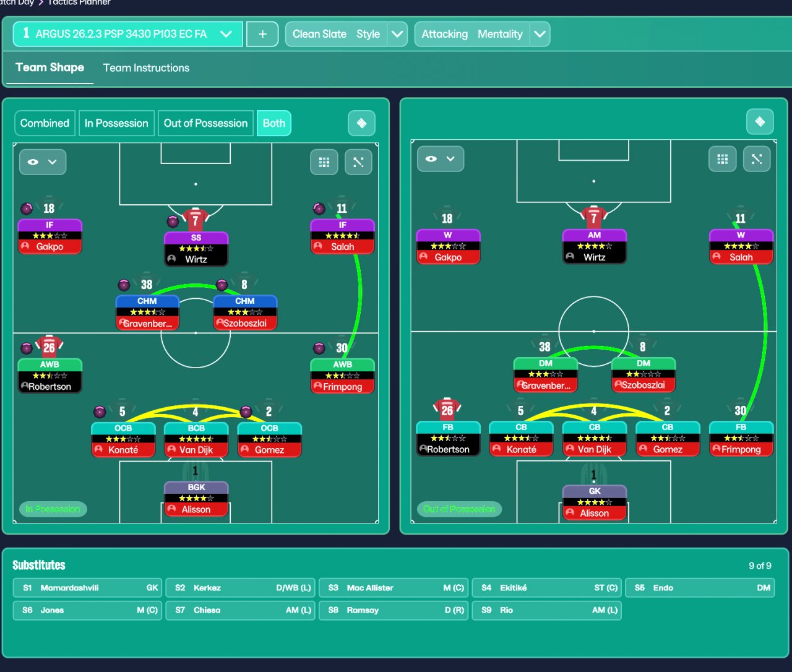Select Szoboszlai's DM card on right pitch
The image size is (792, 672).
point(643,375)
